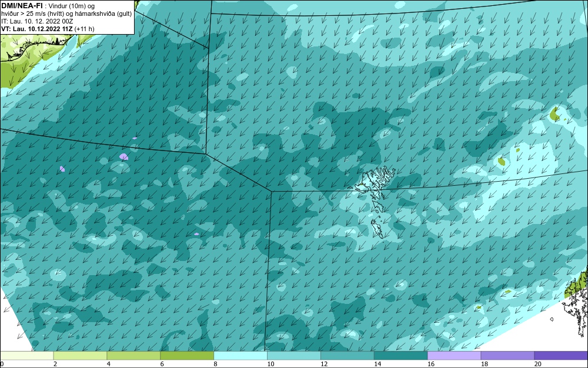Screen dimensions: 588x368
Task: Click the largest purple wind patch on the map
Action: pyautogui.click(x=123, y=156)
